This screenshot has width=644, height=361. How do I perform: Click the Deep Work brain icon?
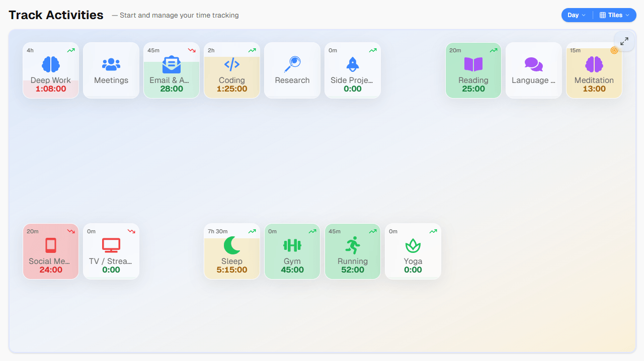51,64
